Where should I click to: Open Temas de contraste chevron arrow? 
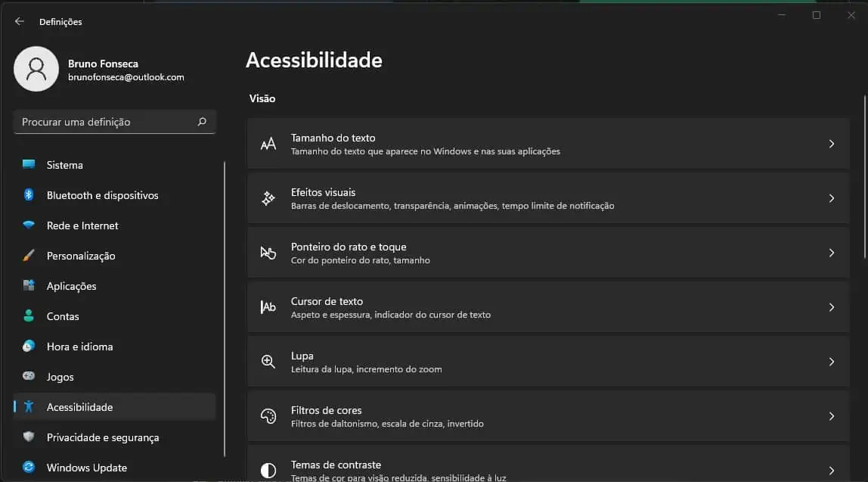point(832,471)
